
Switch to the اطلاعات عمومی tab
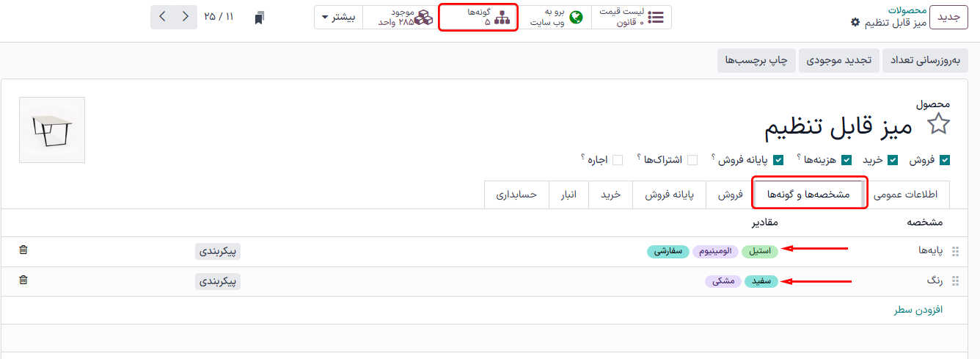(x=907, y=195)
